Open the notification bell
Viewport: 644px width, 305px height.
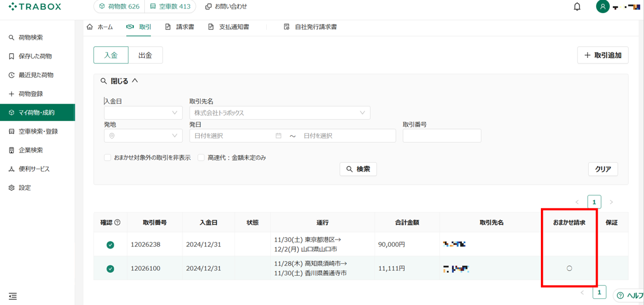(x=577, y=7)
